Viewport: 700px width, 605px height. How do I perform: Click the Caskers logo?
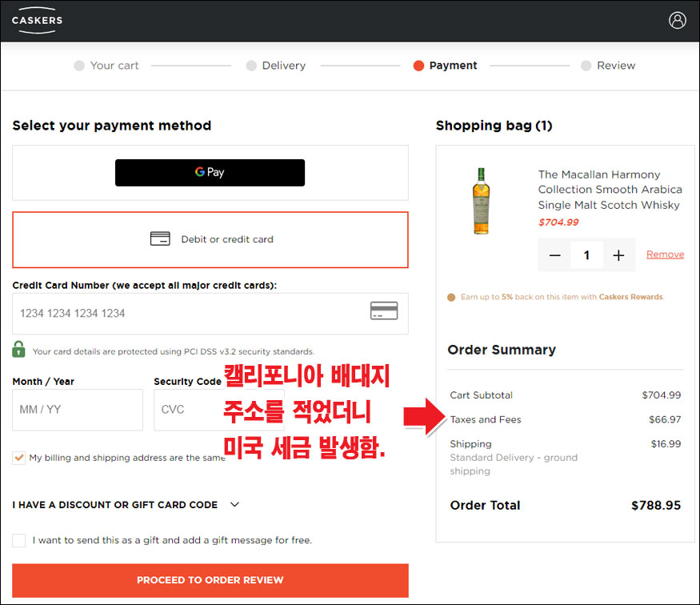tap(37, 20)
